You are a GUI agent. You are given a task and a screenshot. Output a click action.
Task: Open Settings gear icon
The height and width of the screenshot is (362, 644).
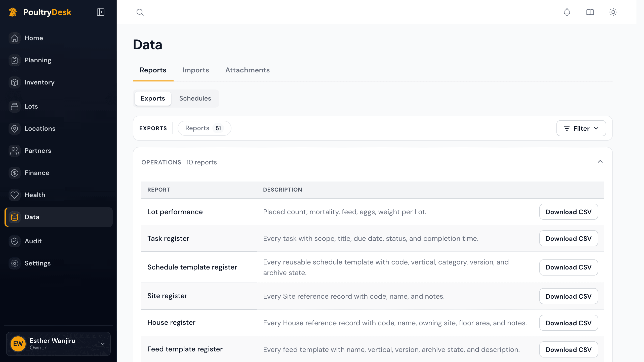pos(15,263)
